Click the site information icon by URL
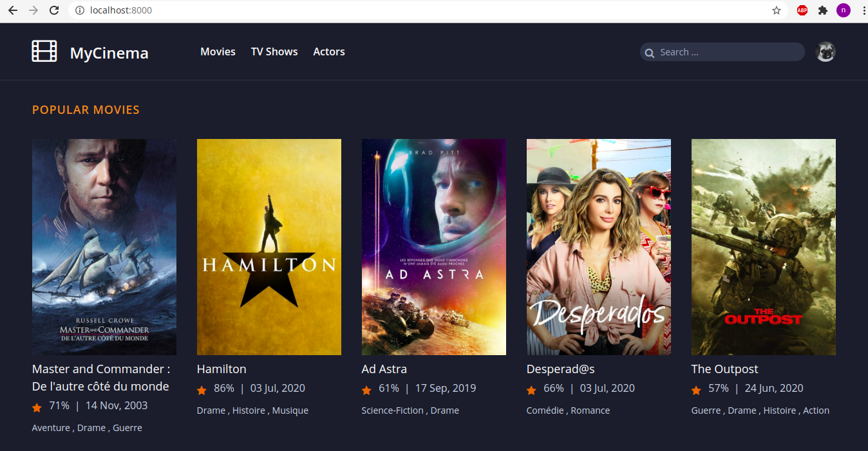This screenshot has width=868, height=451. tap(80, 10)
